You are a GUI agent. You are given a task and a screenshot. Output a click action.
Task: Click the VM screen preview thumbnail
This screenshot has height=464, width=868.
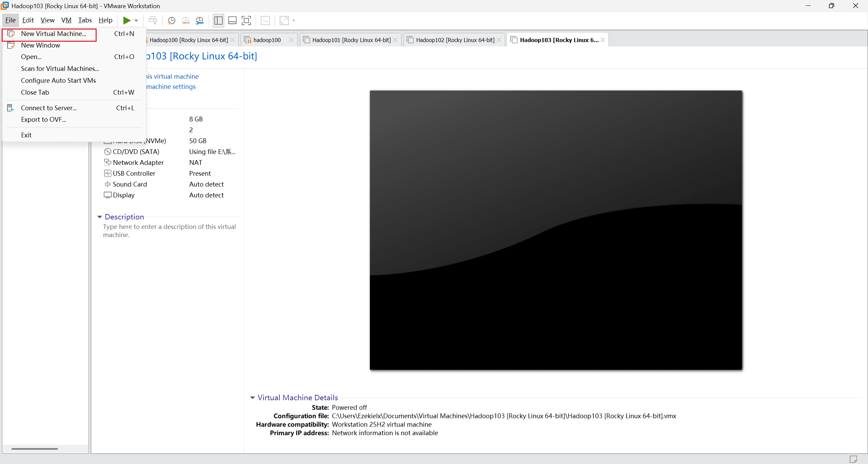556,230
